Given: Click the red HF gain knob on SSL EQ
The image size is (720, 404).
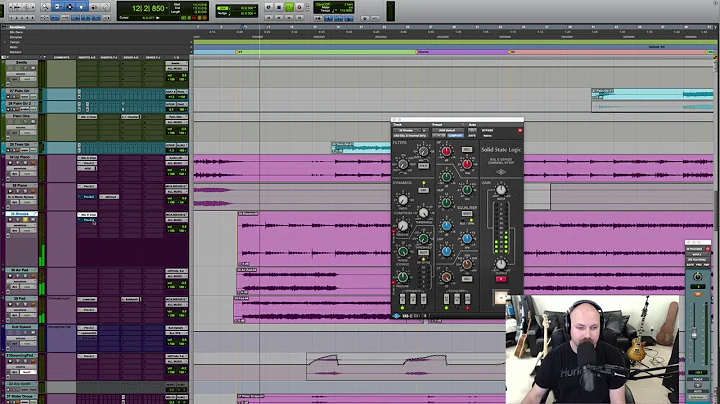Looking at the screenshot, I should (446, 152).
